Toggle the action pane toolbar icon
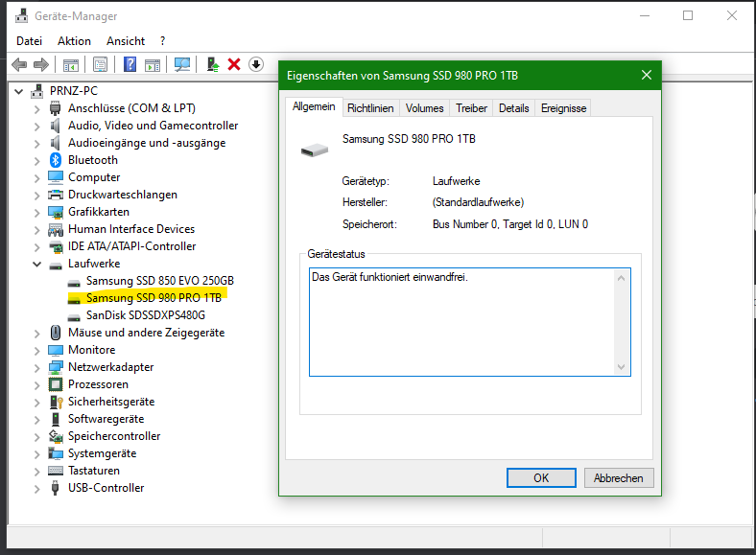The width and height of the screenshot is (756, 555). [x=153, y=64]
